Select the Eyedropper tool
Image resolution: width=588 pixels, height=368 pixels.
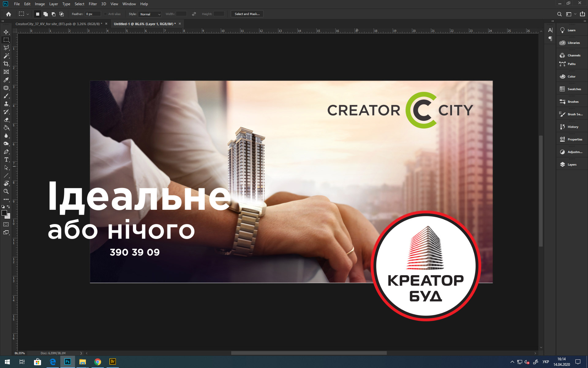[6, 80]
